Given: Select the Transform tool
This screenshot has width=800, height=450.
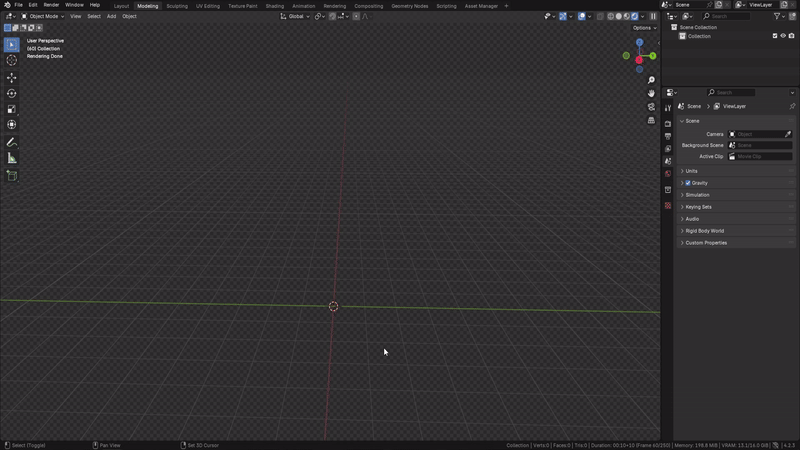Looking at the screenshot, I should pyautogui.click(x=12, y=124).
